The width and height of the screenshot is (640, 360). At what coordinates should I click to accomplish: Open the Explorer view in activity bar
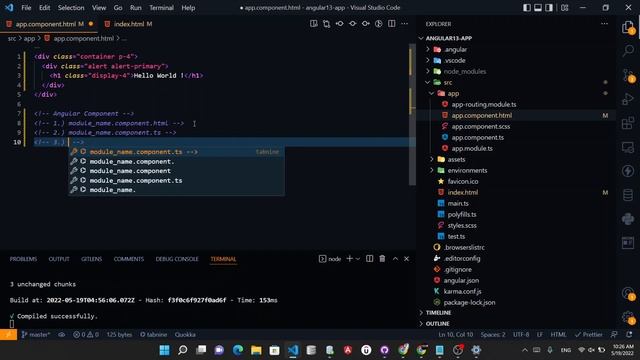pyautogui.click(x=628, y=28)
